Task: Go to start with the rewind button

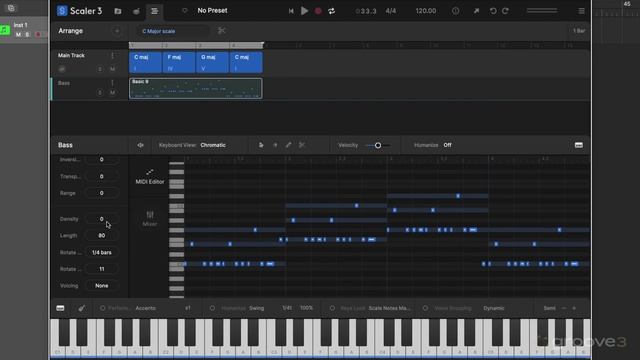Action: pyautogui.click(x=291, y=11)
